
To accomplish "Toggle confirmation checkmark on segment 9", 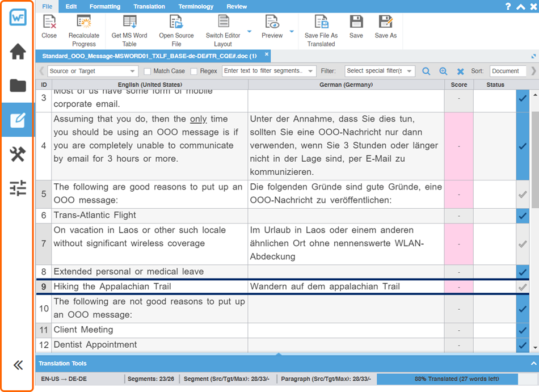I will pos(522,287).
